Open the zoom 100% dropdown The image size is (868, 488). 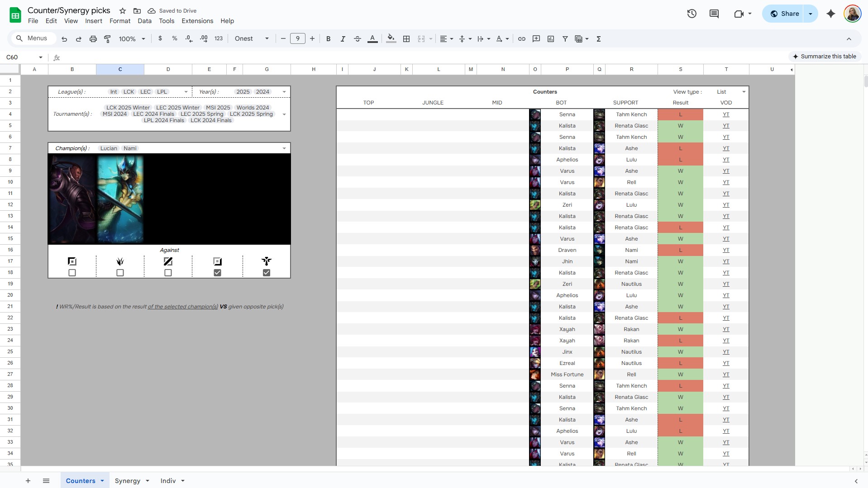pos(132,39)
